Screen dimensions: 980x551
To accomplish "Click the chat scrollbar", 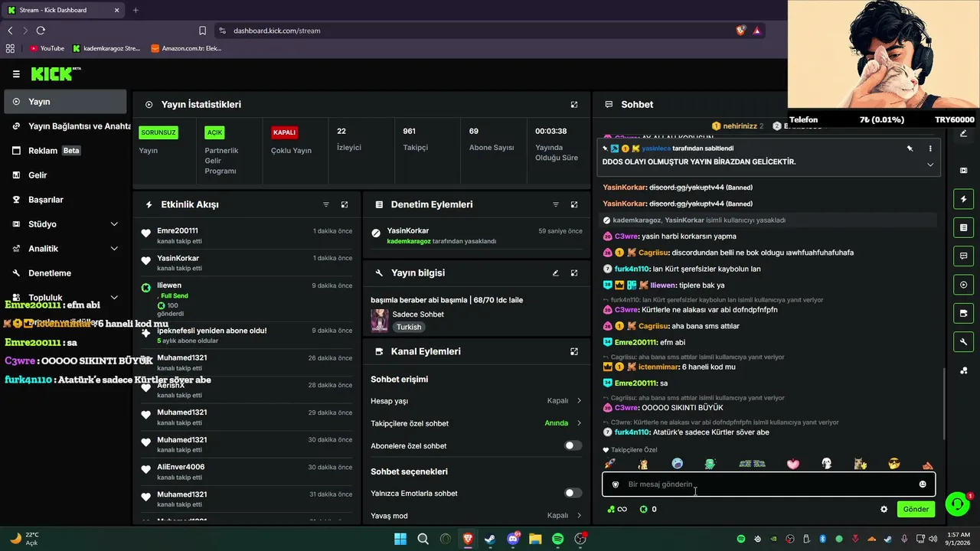I will click(944, 403).
